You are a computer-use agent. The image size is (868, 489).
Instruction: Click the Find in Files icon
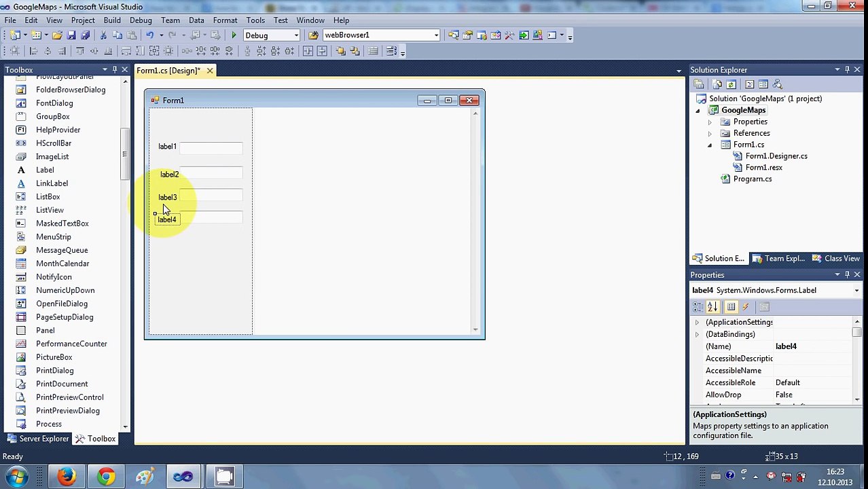point(313,35)
